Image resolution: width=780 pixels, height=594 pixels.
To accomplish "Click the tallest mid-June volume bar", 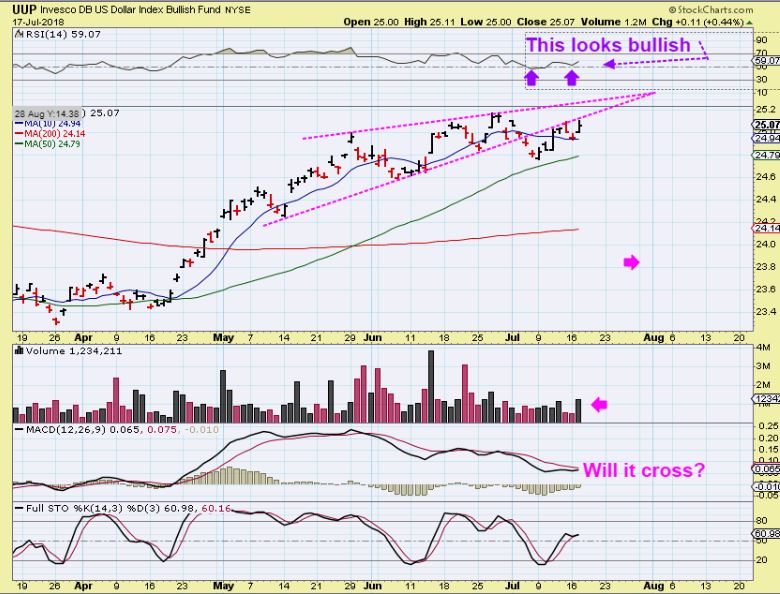I will [431, 387].
